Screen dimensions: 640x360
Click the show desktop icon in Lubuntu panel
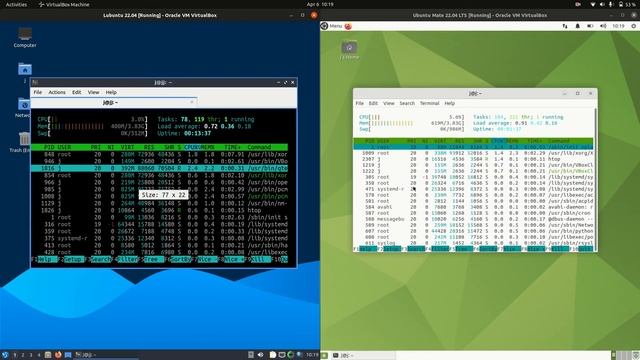68,355
